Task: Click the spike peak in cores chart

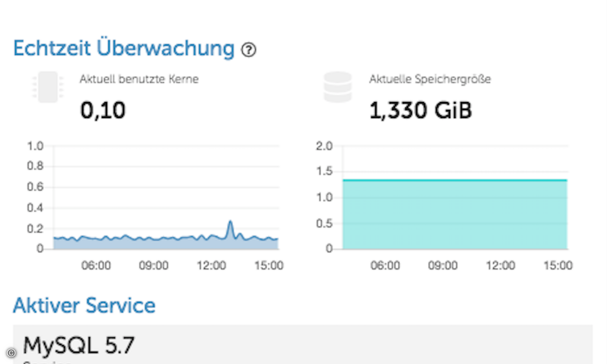Action: coord(230,221)
